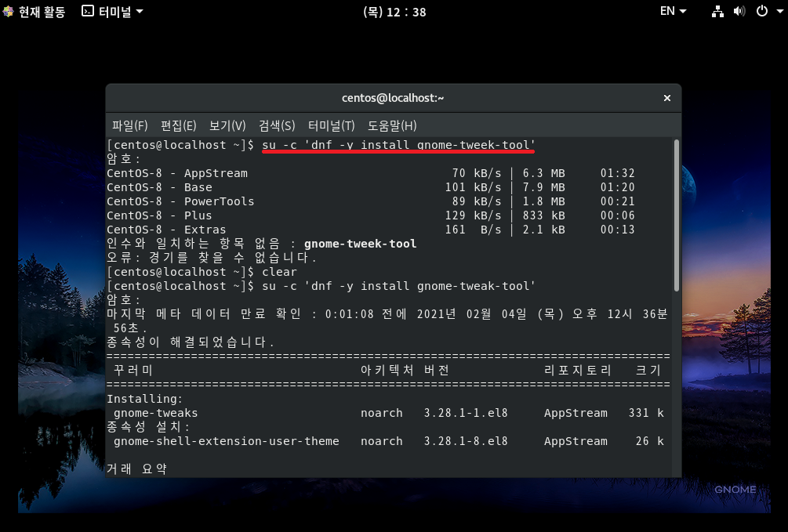Click the '거래 요약' line

(136, 469)
